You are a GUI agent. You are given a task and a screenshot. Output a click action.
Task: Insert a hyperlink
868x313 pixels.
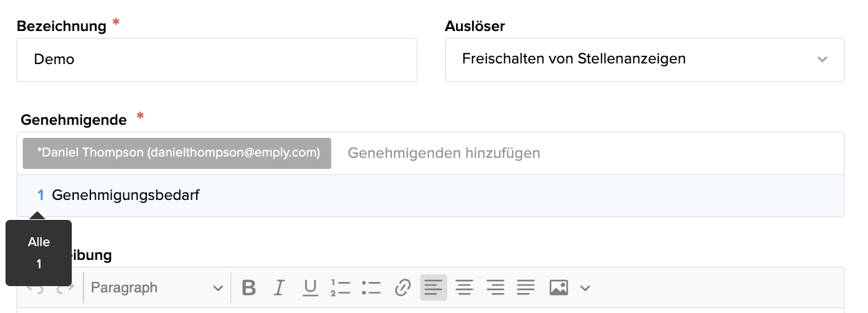point(402,287)
